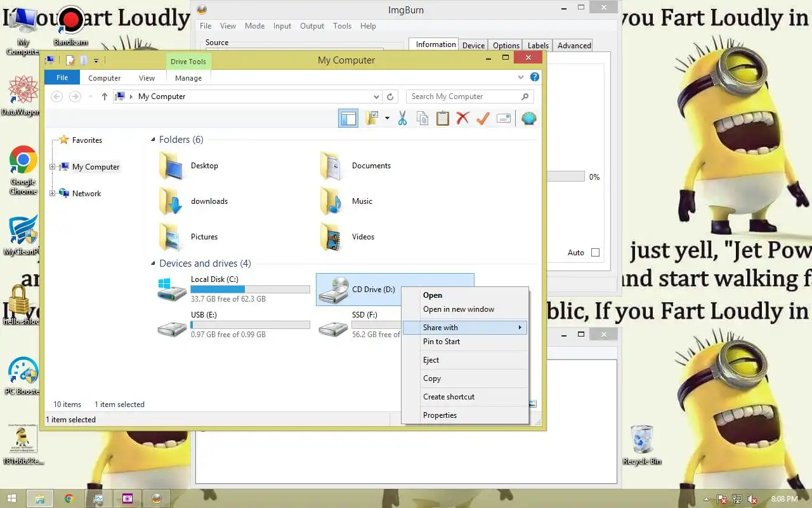Show hidden icons in system tray
812x508 pixels.
click(707, 499)
